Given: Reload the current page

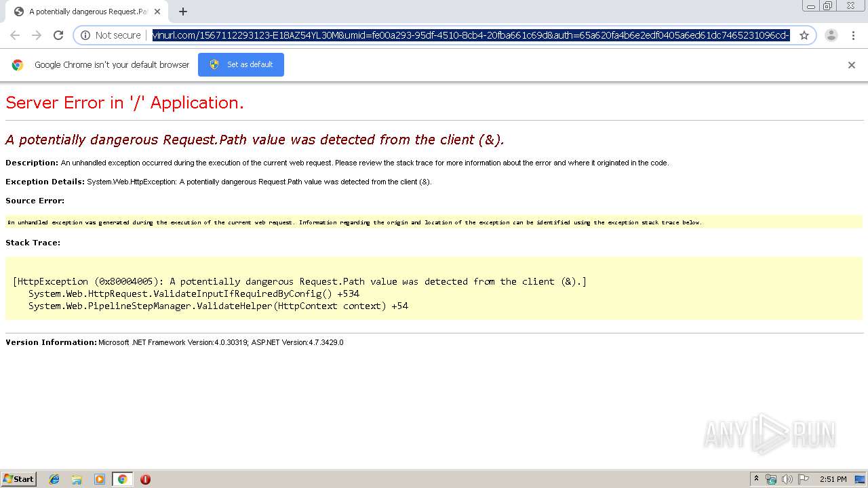Looking at the screenshot, I should click(x=58, y=35).
